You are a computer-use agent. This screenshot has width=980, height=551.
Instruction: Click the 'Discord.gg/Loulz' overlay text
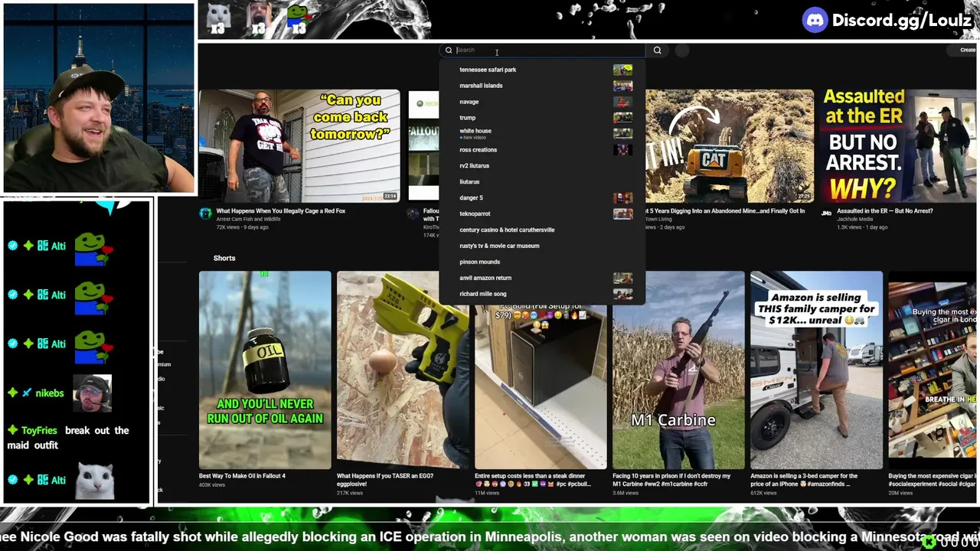click(x=902, y=21)
